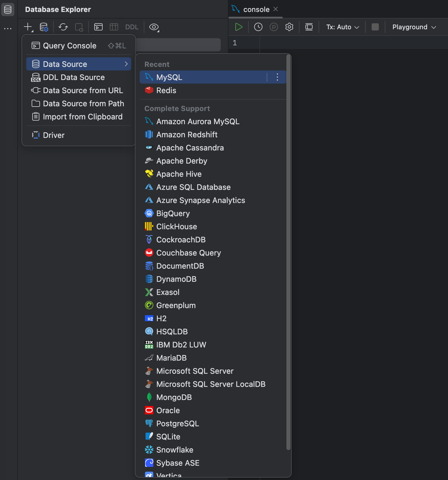Viewport: 448px width, 480px height.
Task: Click the Stop square button
Action: point(375,27)
